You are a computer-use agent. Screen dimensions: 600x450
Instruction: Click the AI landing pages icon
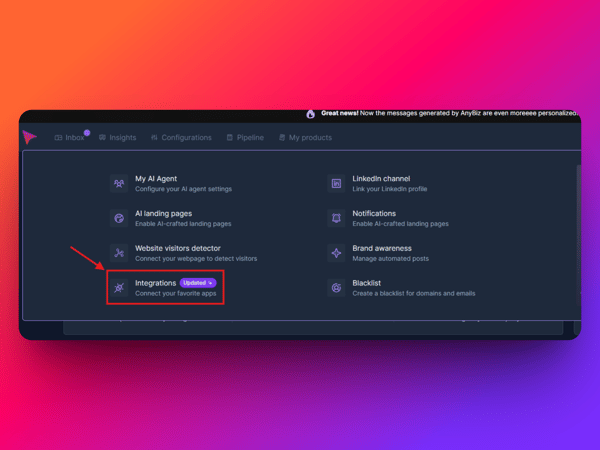(x=119, y=218)
